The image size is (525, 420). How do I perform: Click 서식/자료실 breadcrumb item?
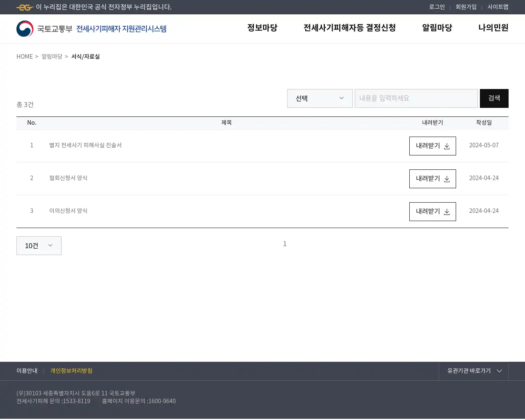[x=86, y=57]
